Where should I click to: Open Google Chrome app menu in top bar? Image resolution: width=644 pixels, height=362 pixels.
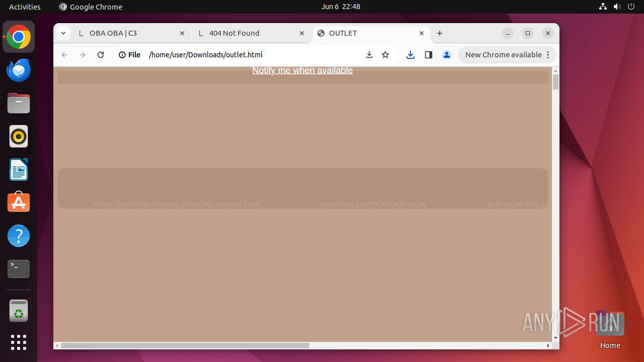(x=91, y=7)
